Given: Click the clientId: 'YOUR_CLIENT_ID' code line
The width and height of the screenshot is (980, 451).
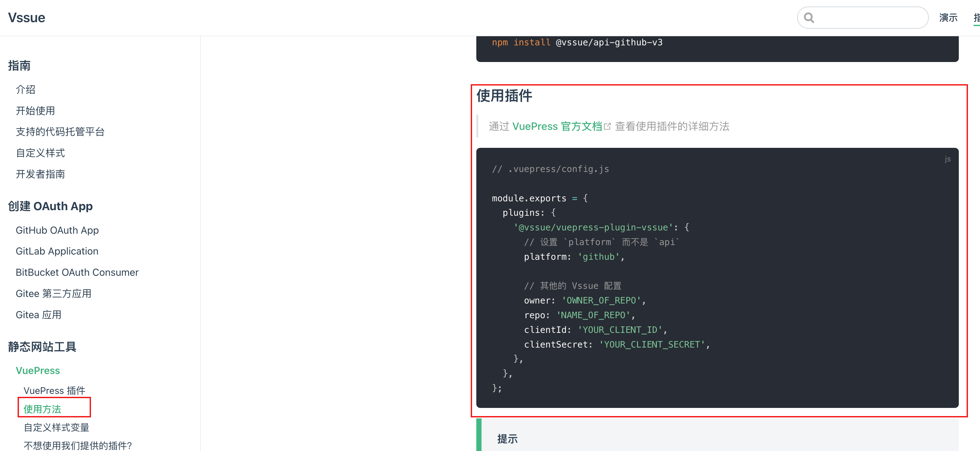Looking at the screenshot, I should tap(595, 330).
